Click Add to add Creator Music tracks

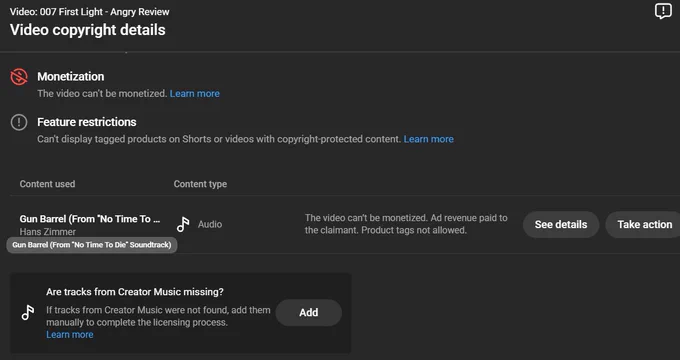coord(309,313)
